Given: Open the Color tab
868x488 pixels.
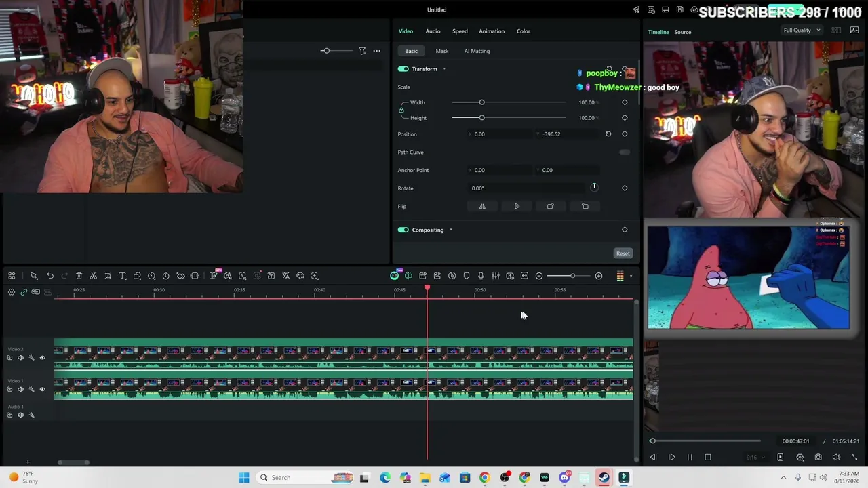Looking at the screenshot, I should coord(524,31).
